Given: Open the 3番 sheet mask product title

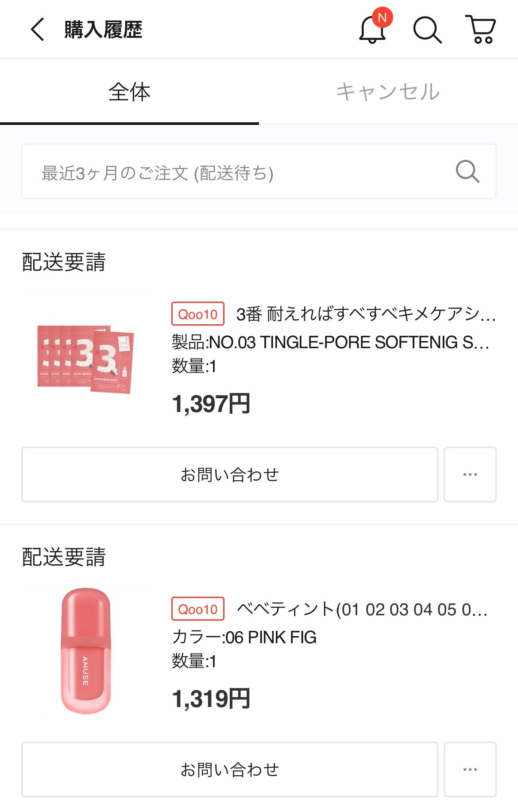Looking at the screenshot, I should coord(366,314).
